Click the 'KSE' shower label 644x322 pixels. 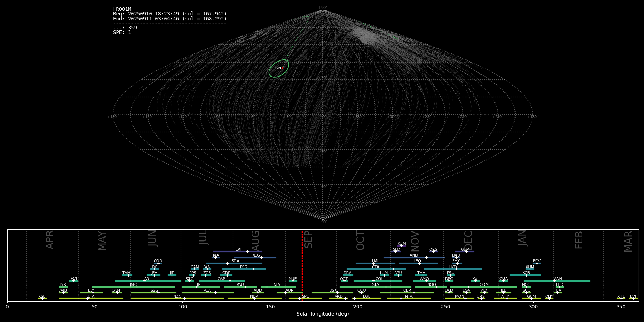[x=42, y=296]
